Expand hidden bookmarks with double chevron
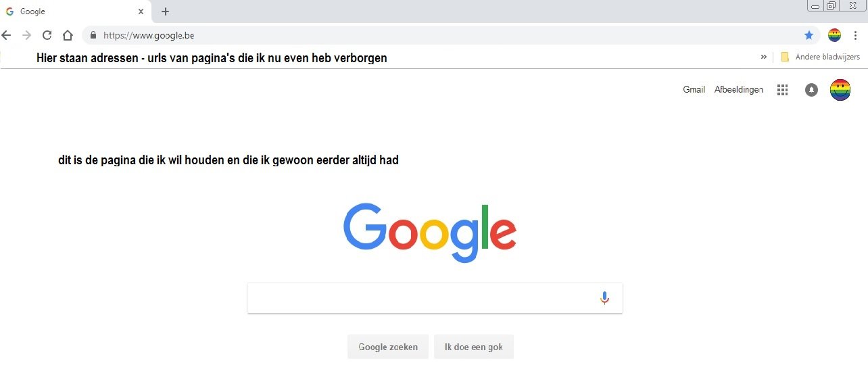The image size is (868, 390). (764, 57)
